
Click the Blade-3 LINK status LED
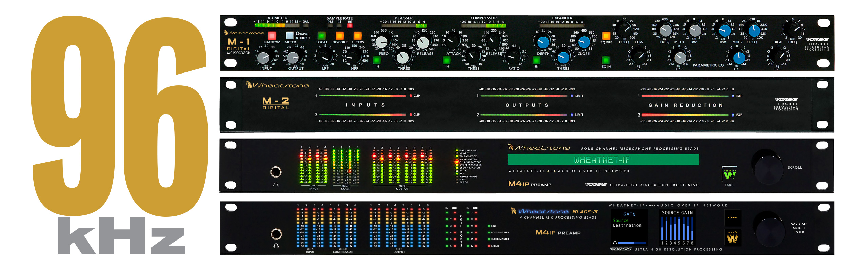pyautogui.click(x=489, y=226)
